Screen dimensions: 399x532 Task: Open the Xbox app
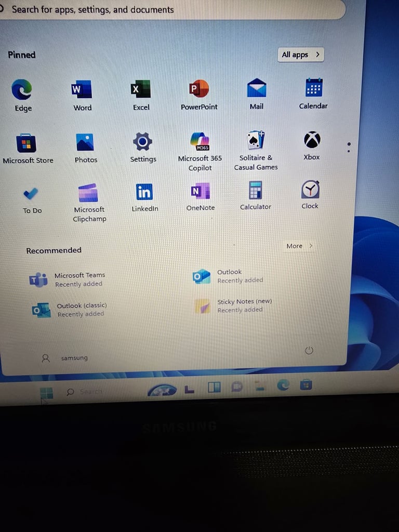(312, 145)
